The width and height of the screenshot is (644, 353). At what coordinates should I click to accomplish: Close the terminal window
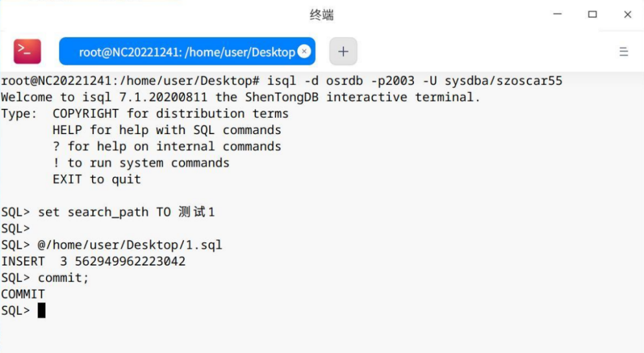click(x=627, y=14)
